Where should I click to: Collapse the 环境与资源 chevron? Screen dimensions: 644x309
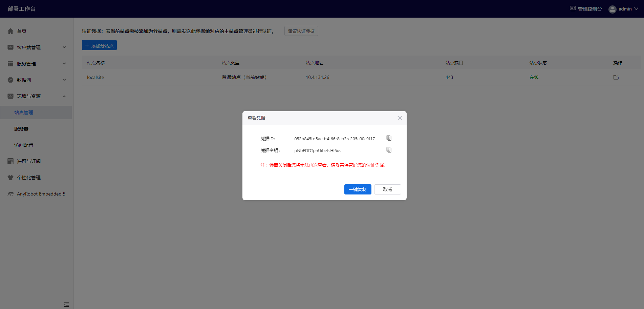click(64, 96)
